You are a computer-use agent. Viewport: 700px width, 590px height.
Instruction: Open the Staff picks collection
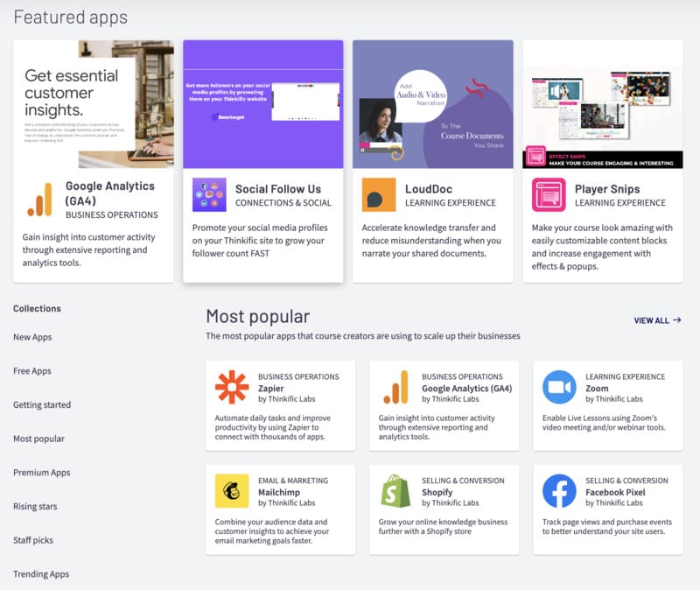(x=33, y=540)
